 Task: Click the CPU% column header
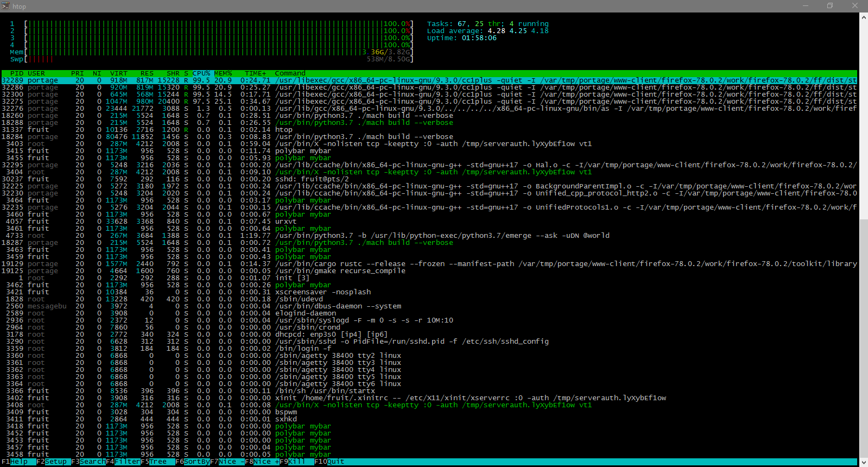click(x=201, y=73)
